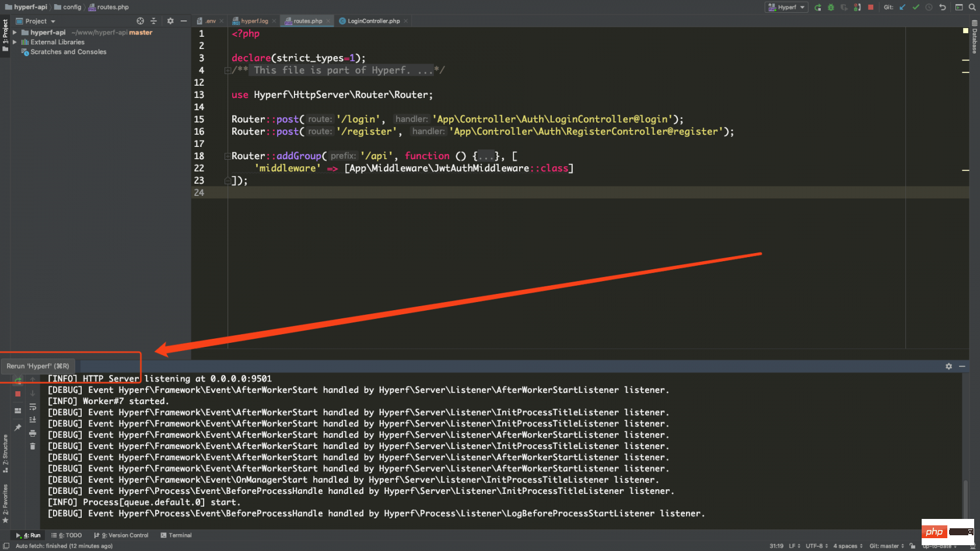Close the LoginController.php tab
This screenshot has height=551, width=980.
pyautogui.click(x=405, y=21)
